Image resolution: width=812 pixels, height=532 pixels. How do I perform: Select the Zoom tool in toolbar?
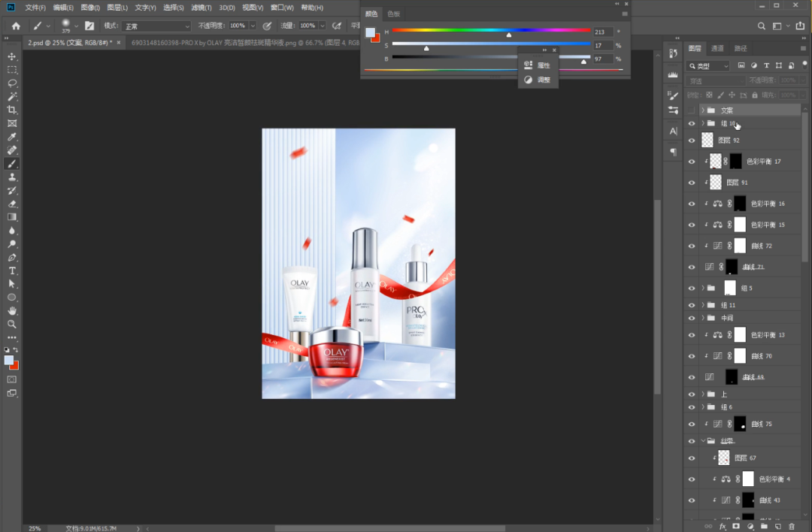click(12, 324)
